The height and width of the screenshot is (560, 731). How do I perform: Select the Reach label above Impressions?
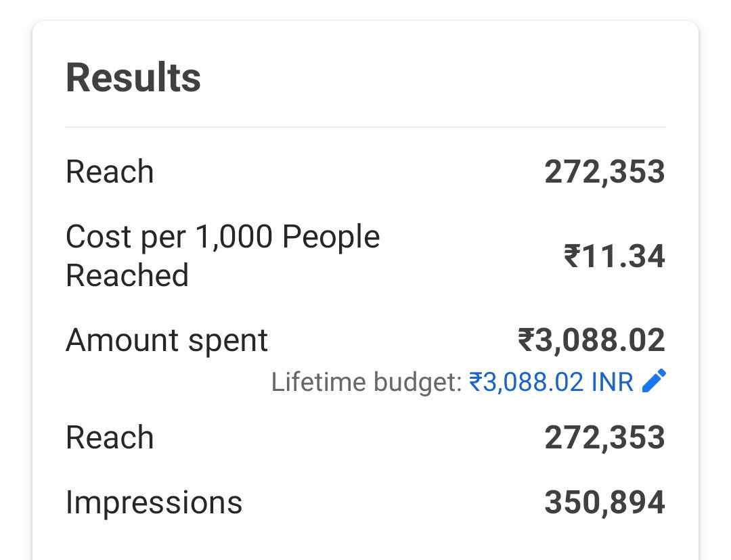tap(110, 438)
